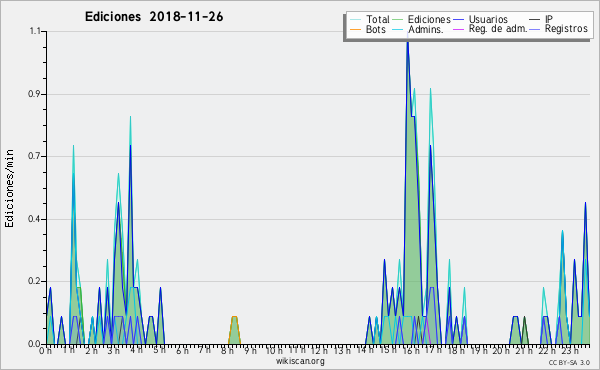This screenshot has height=370, width=600.
Task: Click the '0.0' y-axis value
Action: click(34, 344)
